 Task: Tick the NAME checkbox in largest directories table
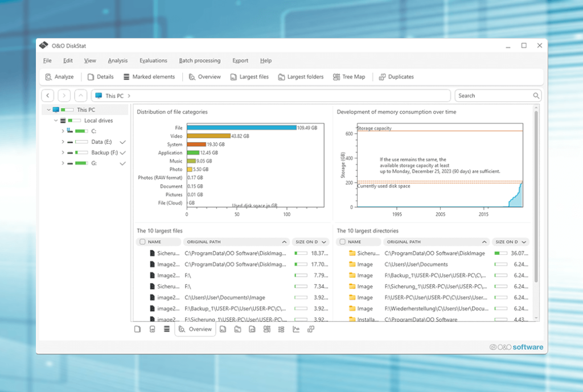pos(342,242)
